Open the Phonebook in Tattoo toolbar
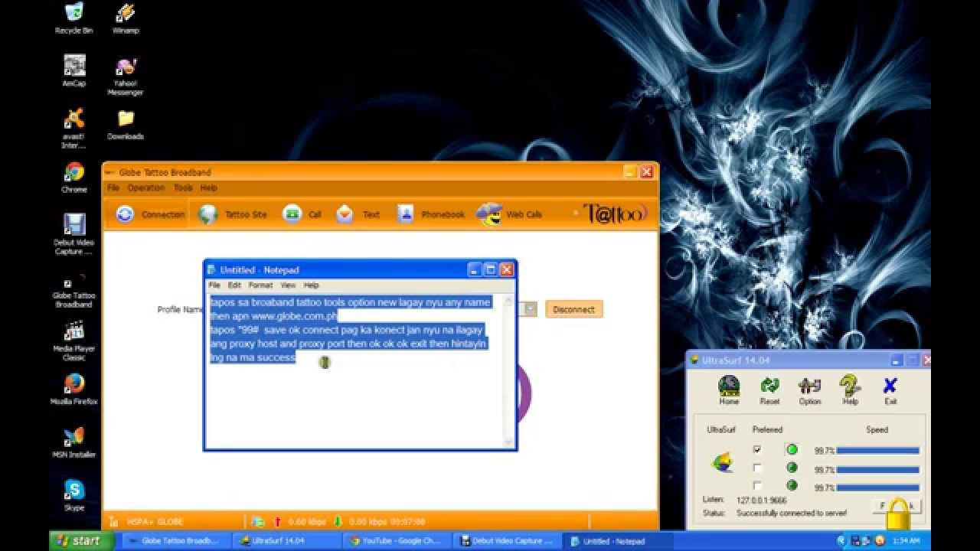Image resolution: width=980 pixels, height=551 pixels. point(430,214)
